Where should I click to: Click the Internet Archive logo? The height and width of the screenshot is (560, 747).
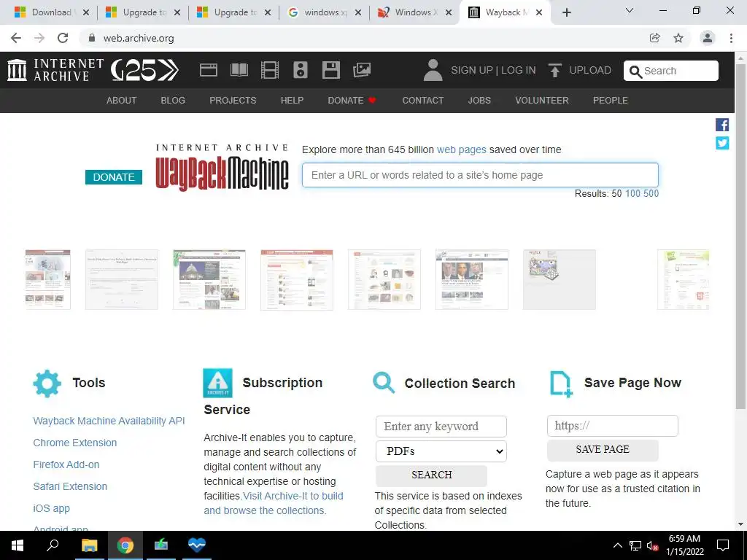pyautogui.click(x=55, y=70)
